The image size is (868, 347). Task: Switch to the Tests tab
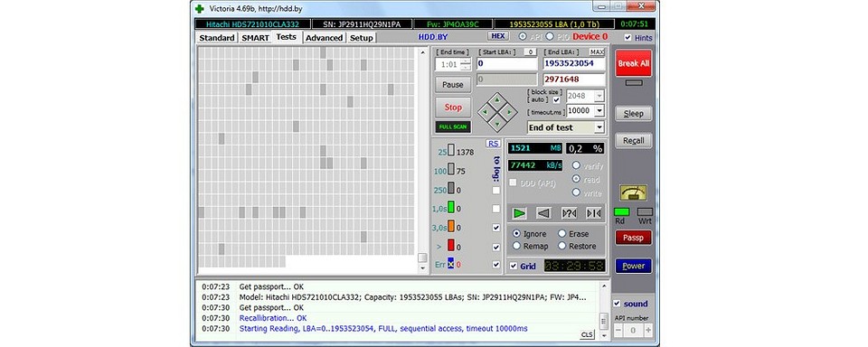click(287, 37)
